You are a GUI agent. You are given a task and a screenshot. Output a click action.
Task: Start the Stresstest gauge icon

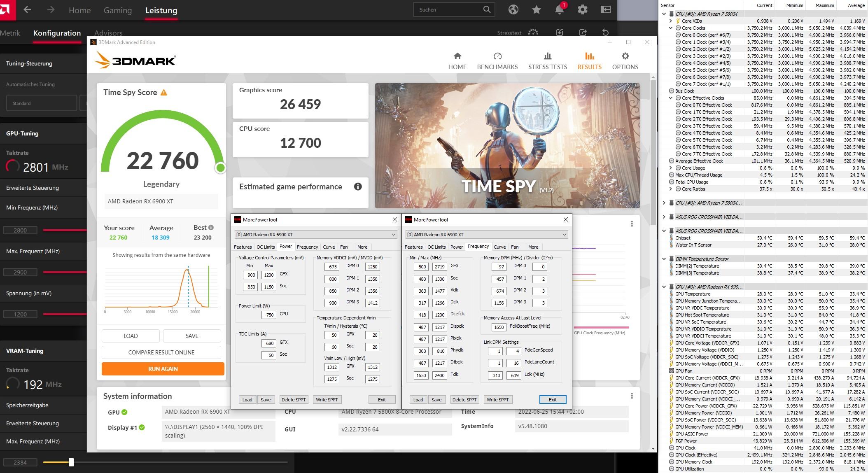[x=533, y=33]
